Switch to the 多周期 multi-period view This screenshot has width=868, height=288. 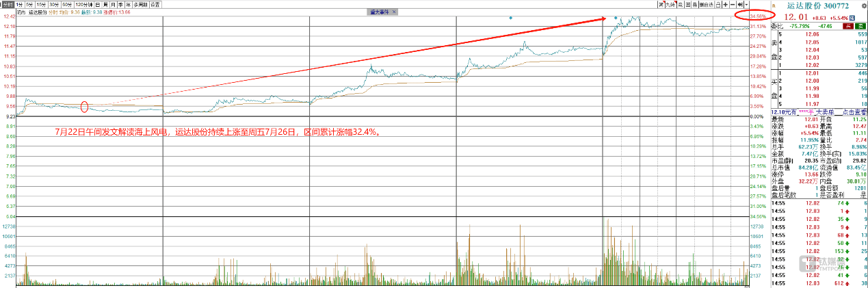pos(139,4)
